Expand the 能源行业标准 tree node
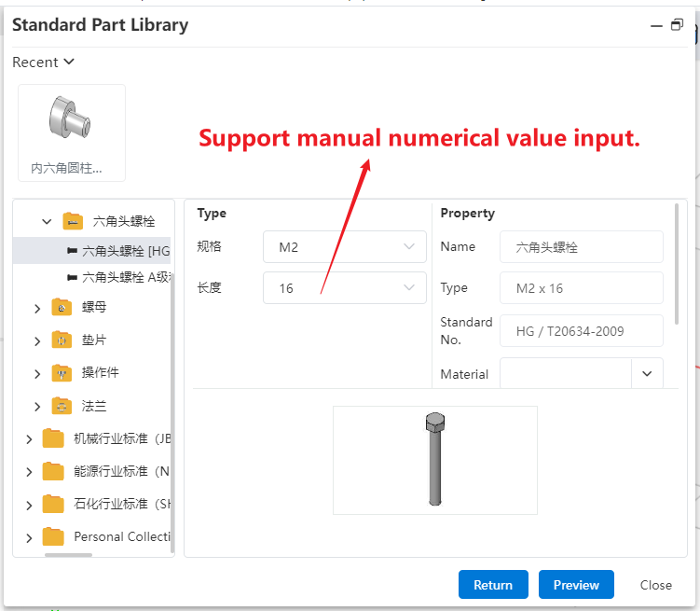Screen dimensions: 700x611 pyautogui.click(x=29, y=472)
